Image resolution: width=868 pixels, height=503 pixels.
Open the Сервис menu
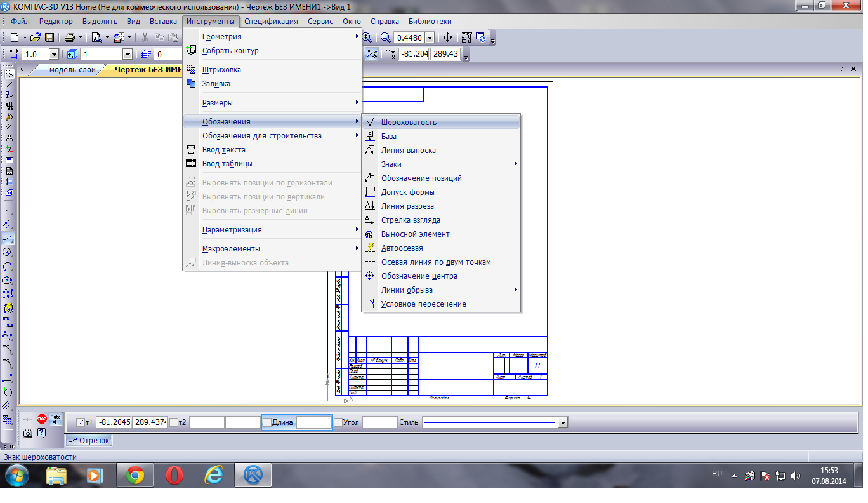tap(320, 21)
